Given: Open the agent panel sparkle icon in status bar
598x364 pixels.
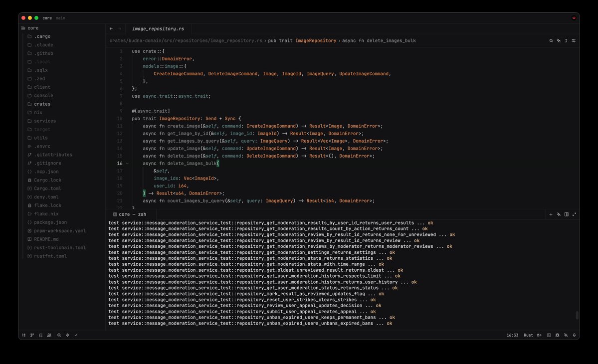Looking at the screenshot, I should point(566,335).
